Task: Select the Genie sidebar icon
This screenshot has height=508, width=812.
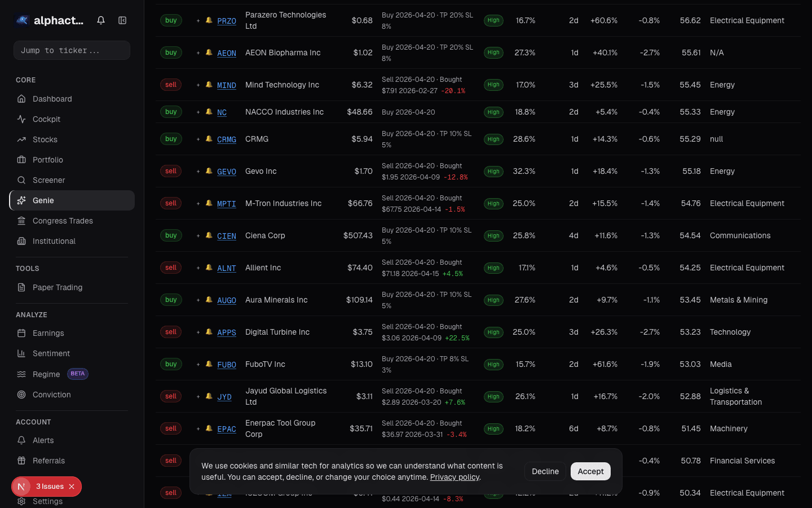Action: (x=21, y=200)
